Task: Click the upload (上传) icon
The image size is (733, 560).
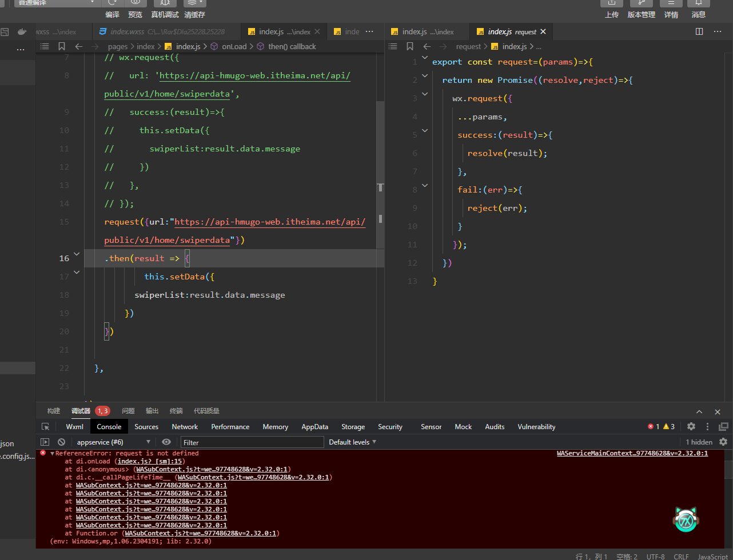Action: (612, 3)
